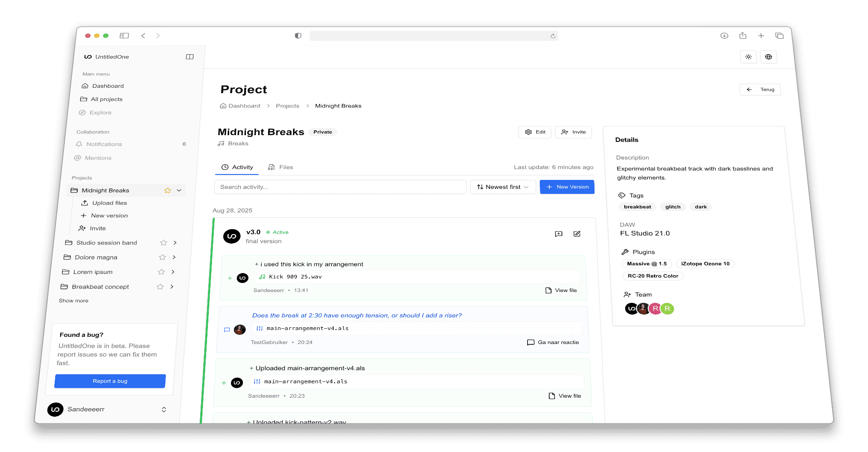Toggle the light/dark theme with the sun icon
The height and width of the screenshot is (452, 868).
pyautogui.click(x=748, y=56)
